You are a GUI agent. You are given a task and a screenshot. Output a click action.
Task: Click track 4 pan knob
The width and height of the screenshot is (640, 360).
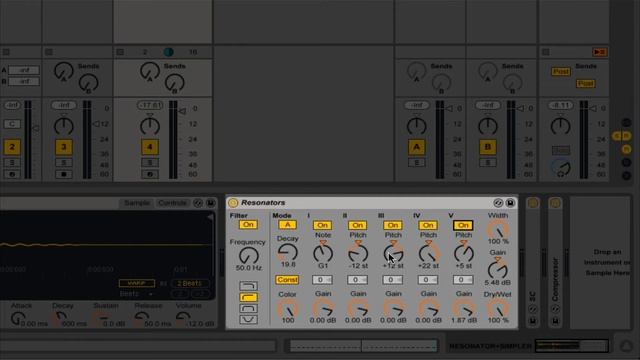tap(150, 126)
